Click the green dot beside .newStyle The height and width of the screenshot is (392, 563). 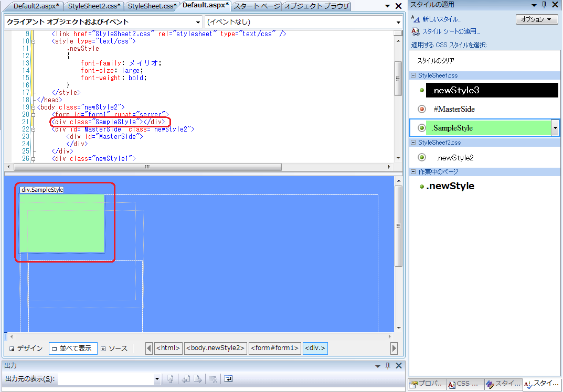tap(422, 187)
